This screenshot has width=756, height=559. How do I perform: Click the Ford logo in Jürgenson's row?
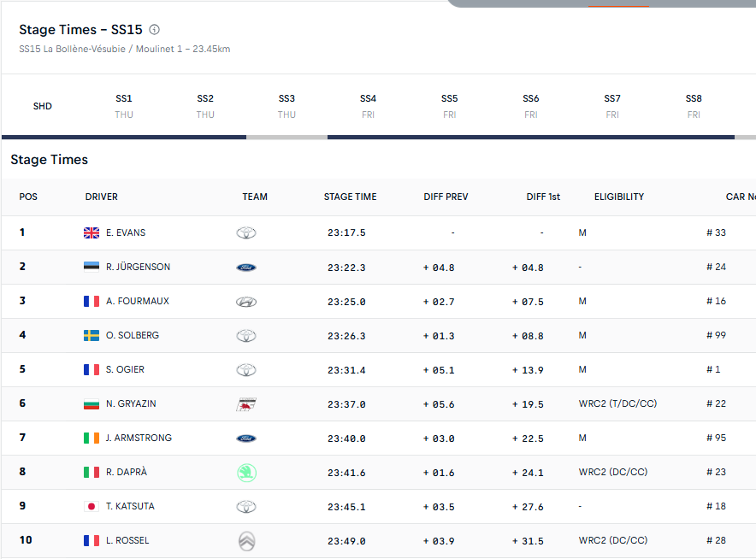pyautogui.click(x=246, y=268)
